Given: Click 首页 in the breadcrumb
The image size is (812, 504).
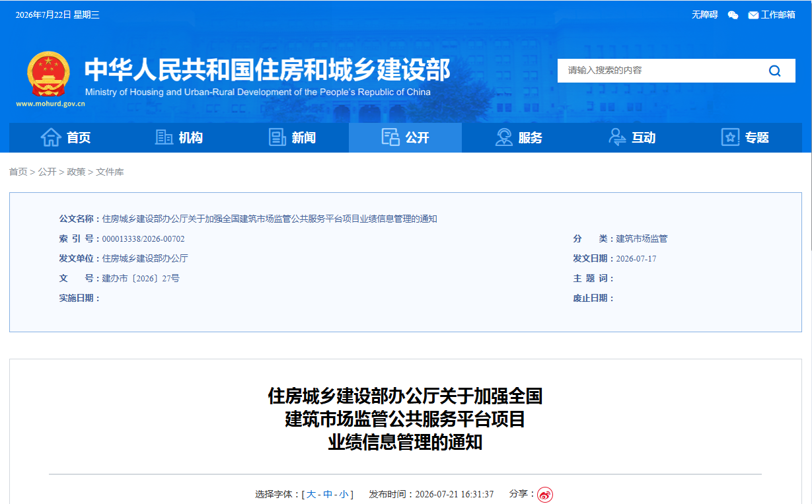Looking at the screenshot, I should (x=18, y=172).
